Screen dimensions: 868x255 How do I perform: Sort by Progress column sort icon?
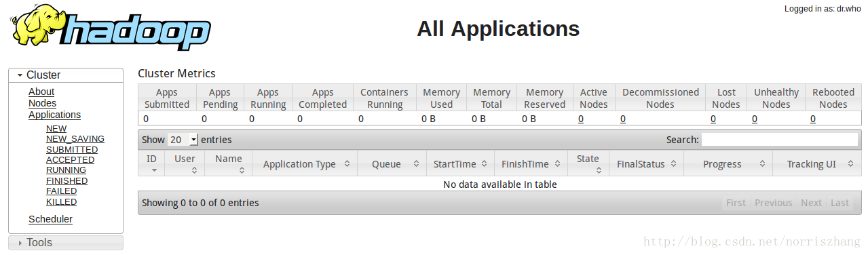[762, 164]
